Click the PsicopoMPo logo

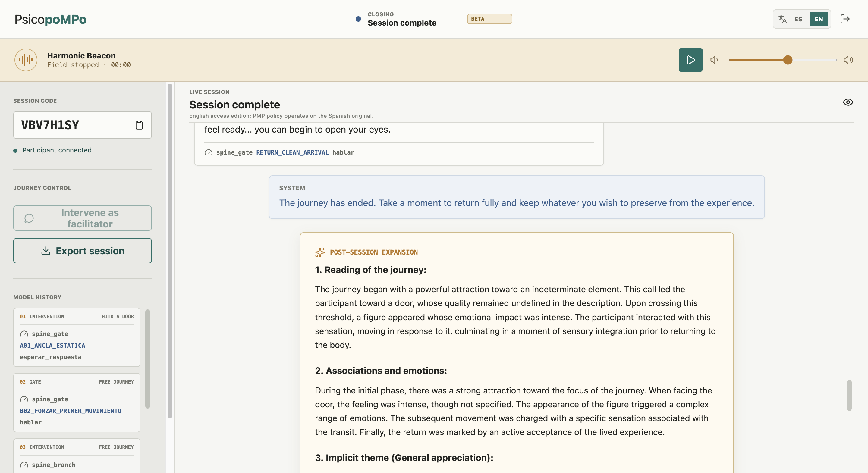click(x=50, y=19)
